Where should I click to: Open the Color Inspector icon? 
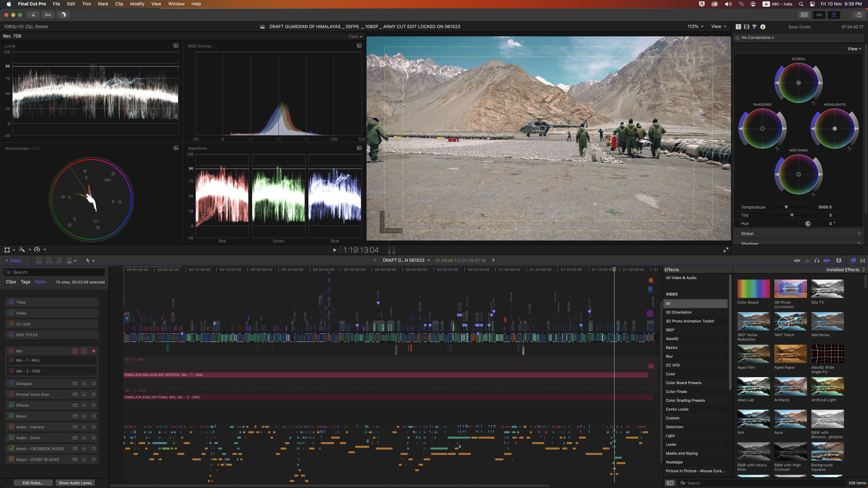pyautogui.click(x=754, y=27)
